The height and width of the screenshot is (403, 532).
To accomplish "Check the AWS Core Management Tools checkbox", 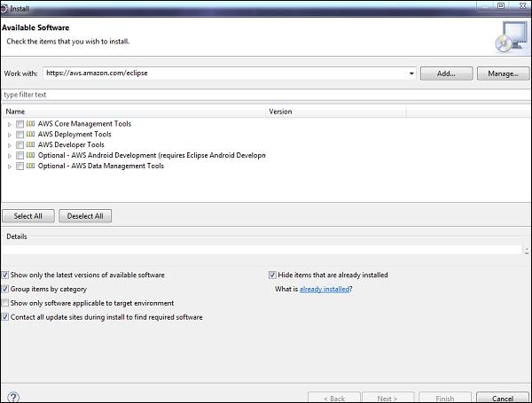I will coord(20,124).
